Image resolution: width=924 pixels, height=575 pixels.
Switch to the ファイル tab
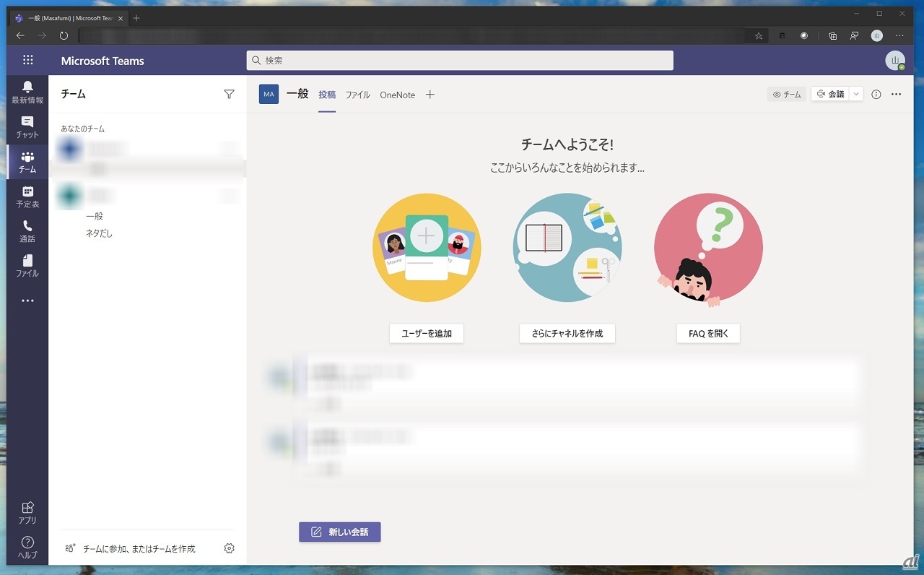pyautogui.click(x=357, y=95)
